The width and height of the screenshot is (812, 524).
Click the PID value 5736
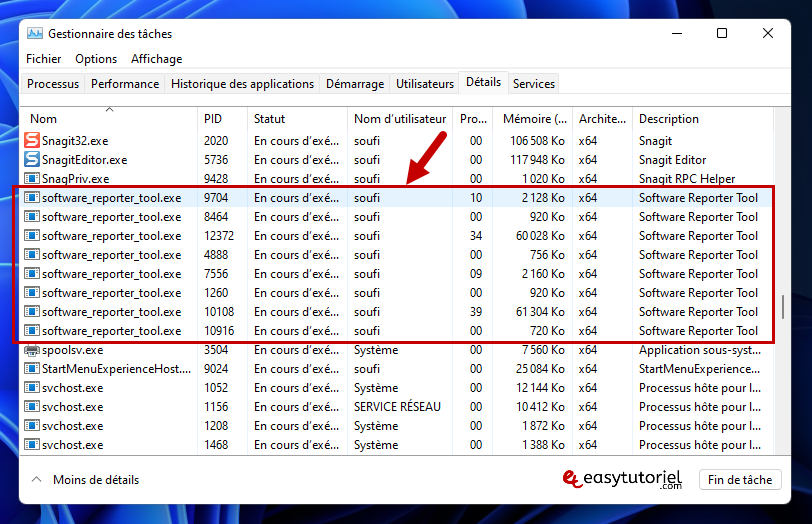tap(216, 160)
